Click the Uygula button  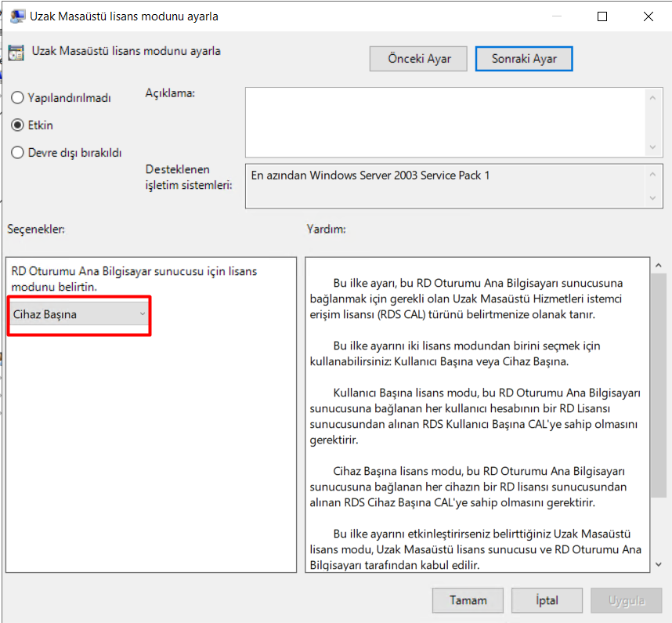(x=626, y=600)
